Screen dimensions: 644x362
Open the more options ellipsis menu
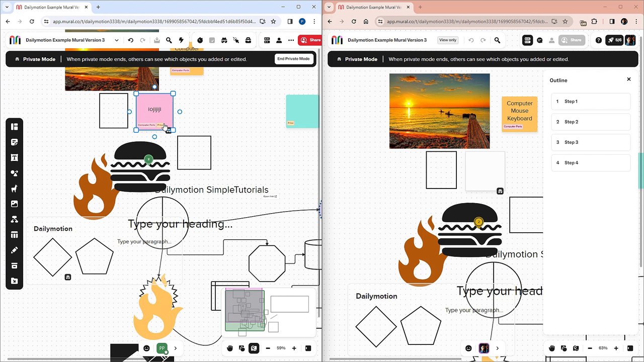click(291, 40)
